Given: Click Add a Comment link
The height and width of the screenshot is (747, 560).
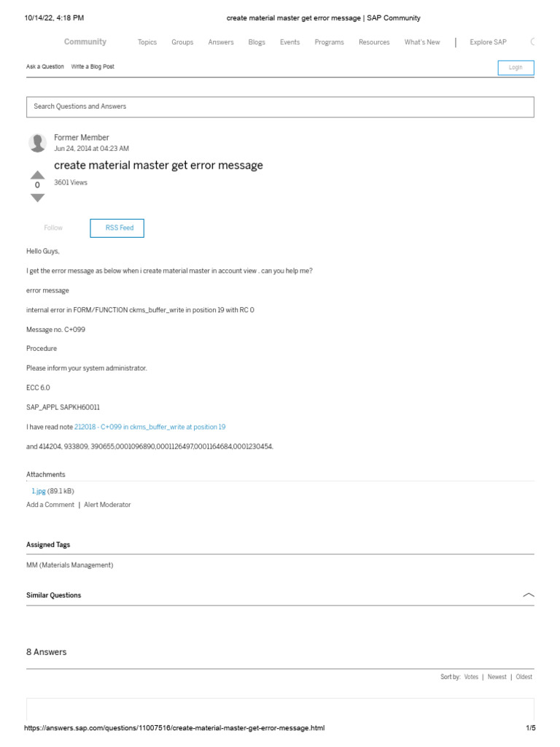Looking at the screenshot, I should coord(50,505).
